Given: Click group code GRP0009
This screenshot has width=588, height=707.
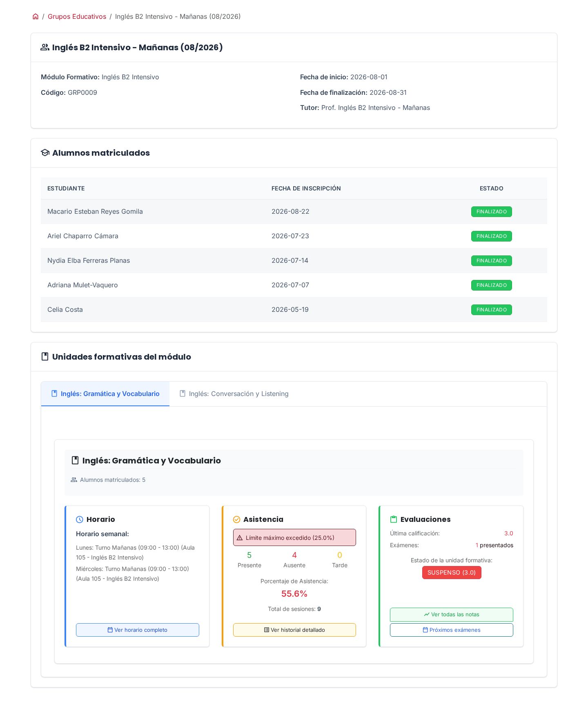Looking at the screenshot, I should pos(82,92).
